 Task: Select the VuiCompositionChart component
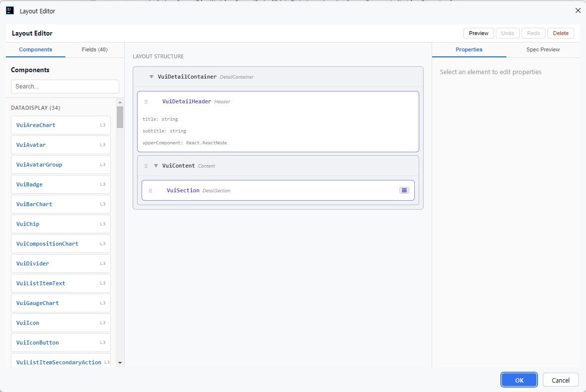coord(61,244)
